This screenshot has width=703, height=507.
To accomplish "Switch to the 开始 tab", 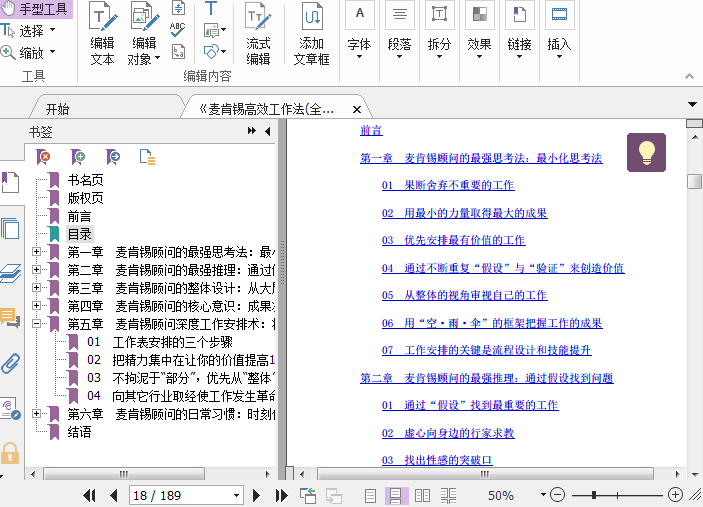I will [x=57, y=109].
